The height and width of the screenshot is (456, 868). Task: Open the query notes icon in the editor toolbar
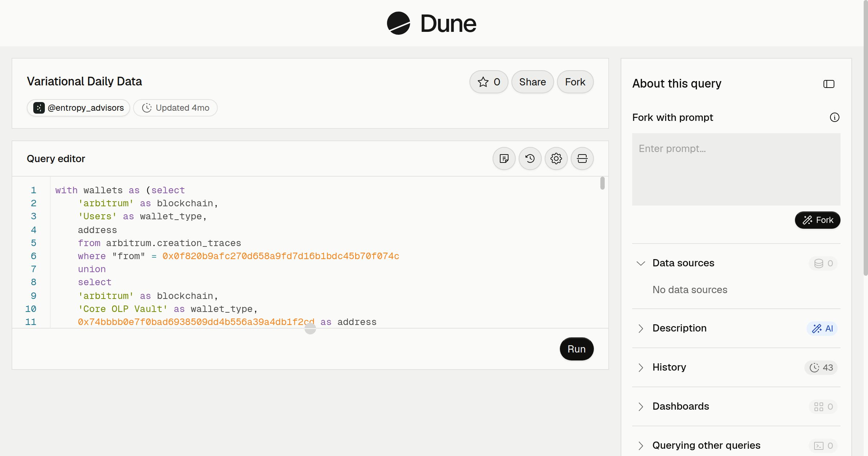pyautogui.click(x=504, y=159)
